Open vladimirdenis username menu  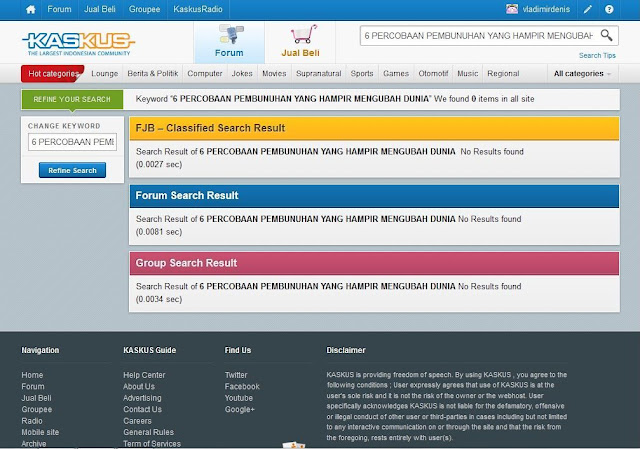click(x=546, y=9)
